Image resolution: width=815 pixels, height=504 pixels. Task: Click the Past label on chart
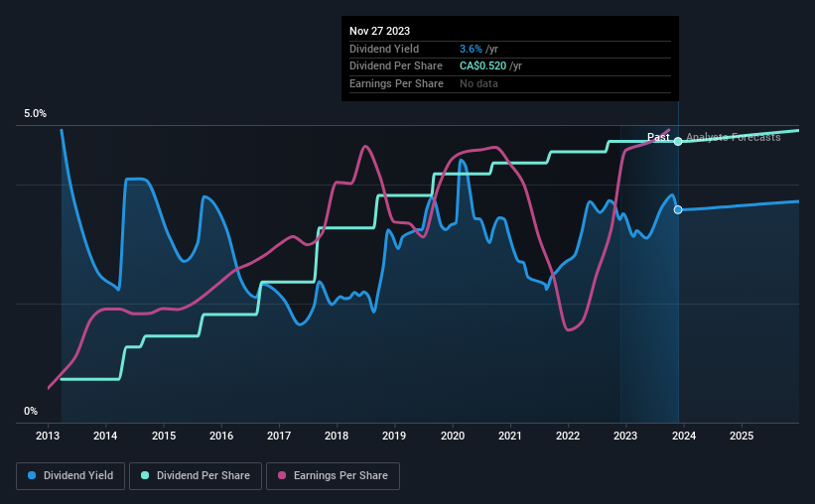coord(658,137)
